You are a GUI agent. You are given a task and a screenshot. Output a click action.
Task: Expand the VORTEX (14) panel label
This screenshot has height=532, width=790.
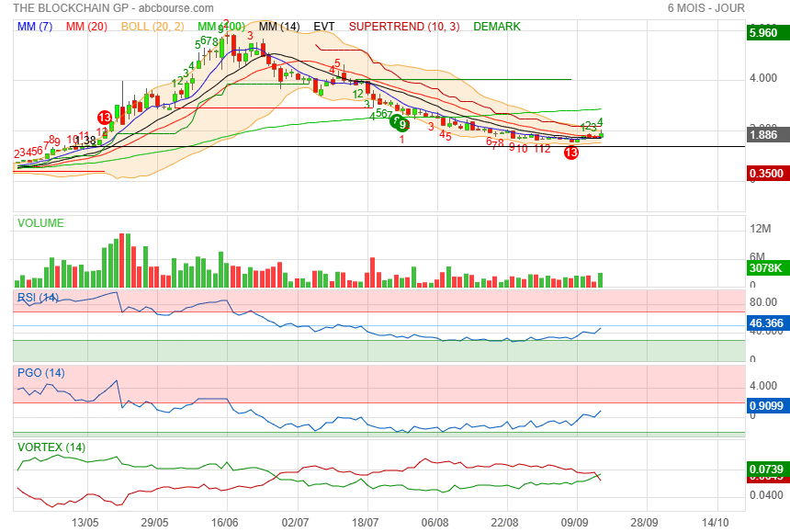pyautogui.click(x=51, y=447)
